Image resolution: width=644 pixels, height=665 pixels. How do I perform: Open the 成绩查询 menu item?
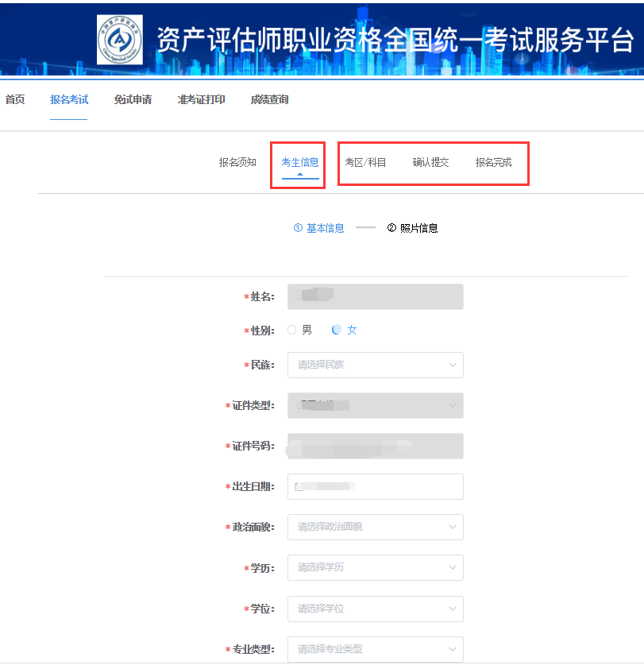[x=269, y=99]
